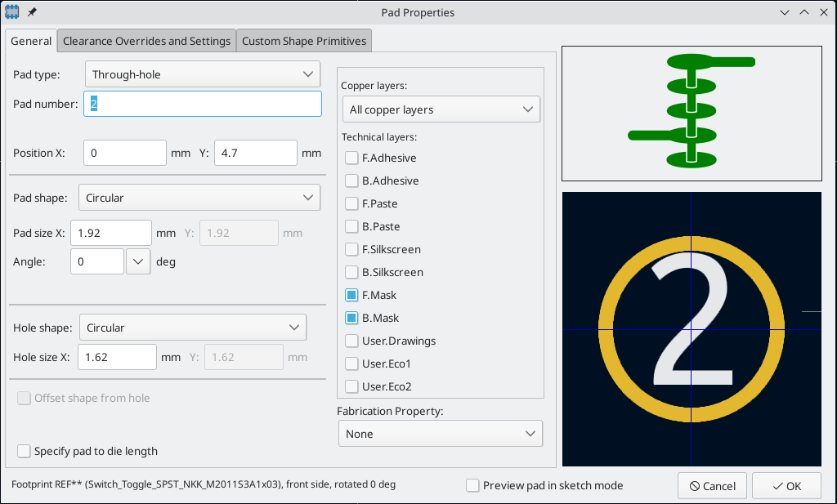Enable Specify pad to die length
The width and height of the screenshot is (837, 504).
pyautogui.click(x=25, y=451)
